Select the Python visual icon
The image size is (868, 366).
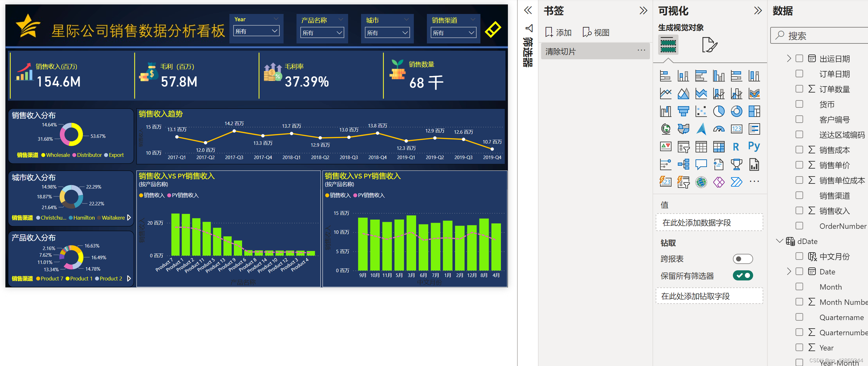pos(754,146)
